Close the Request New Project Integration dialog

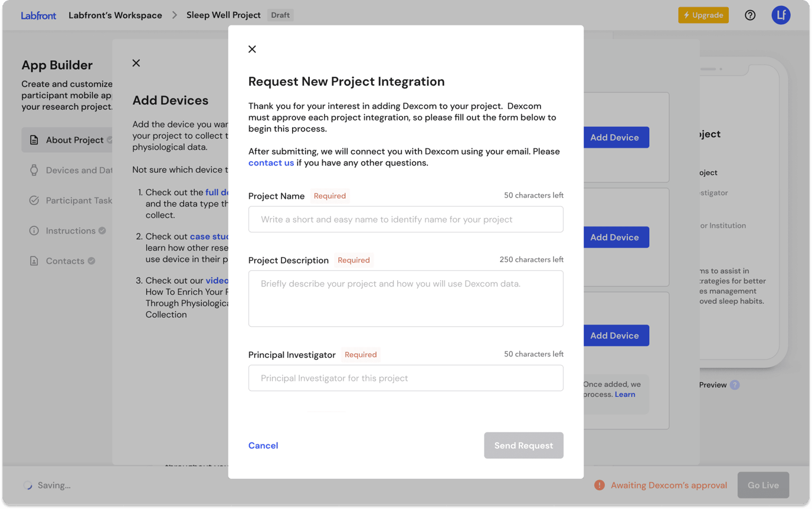(x=252, y=49)
